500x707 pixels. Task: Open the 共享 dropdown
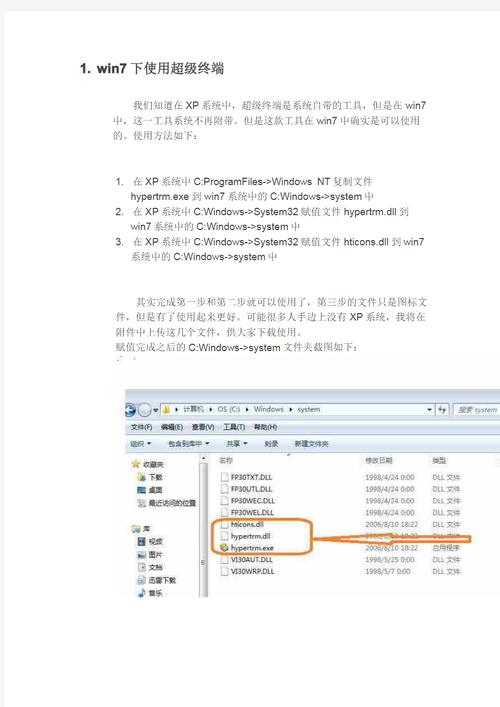[237, 444]
